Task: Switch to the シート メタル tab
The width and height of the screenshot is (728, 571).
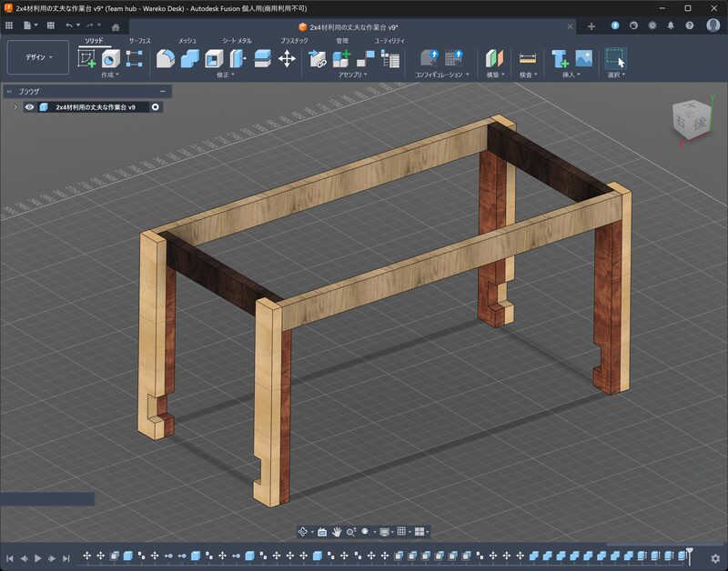Action: 238,41
